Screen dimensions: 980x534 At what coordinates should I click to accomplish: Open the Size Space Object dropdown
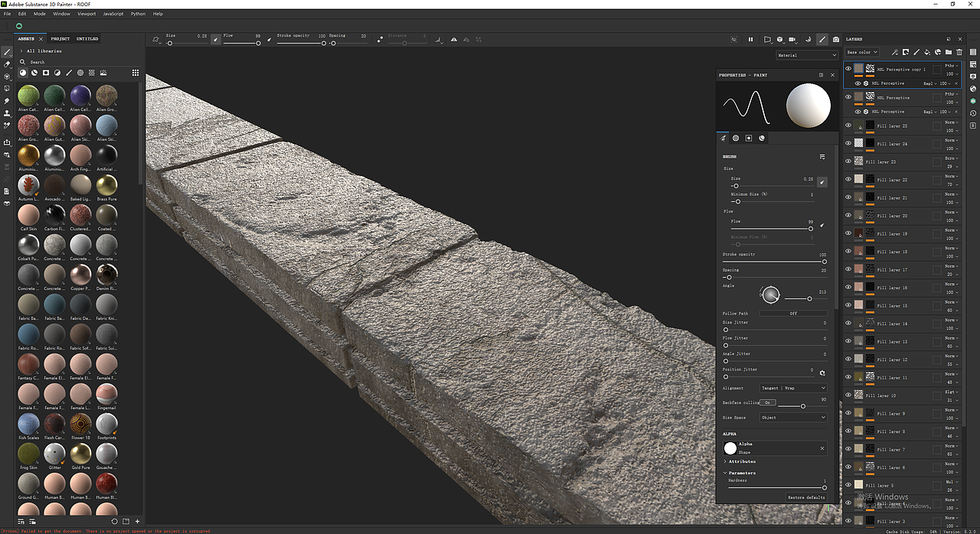click(793, 418)
